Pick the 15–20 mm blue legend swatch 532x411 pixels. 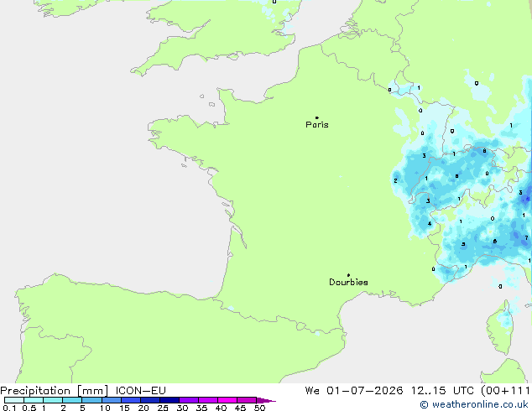point(131,400)
